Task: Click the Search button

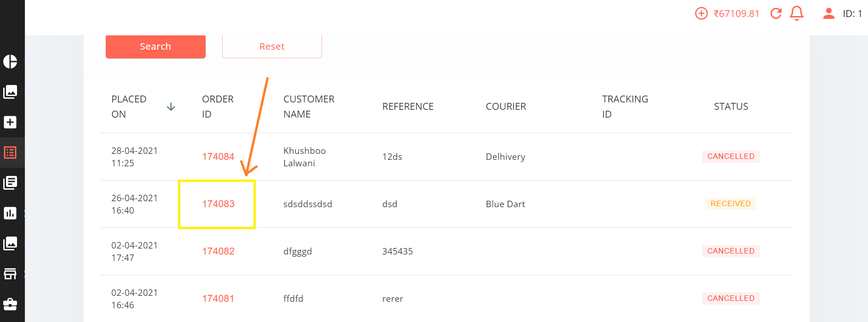Action: (x=155, y=46)
